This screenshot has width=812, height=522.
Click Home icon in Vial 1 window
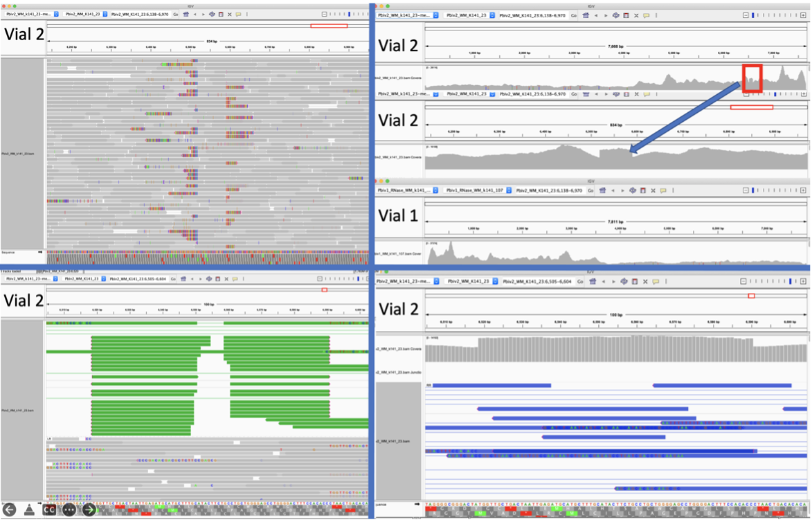pos(602,190)
